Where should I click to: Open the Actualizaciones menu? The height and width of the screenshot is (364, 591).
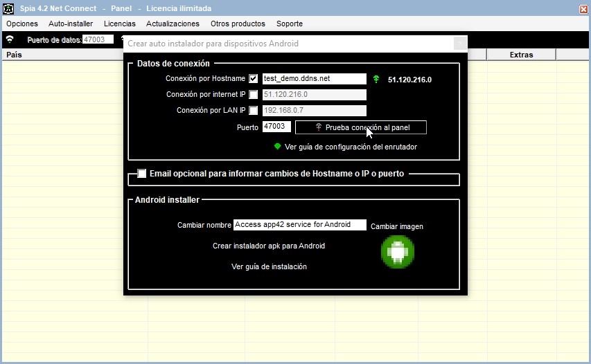coord(173,24)
